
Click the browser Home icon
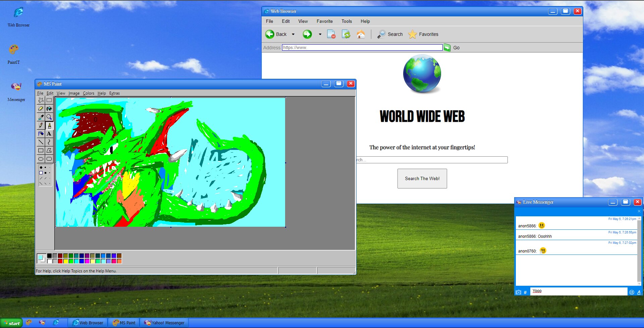(x=361, y=34)
